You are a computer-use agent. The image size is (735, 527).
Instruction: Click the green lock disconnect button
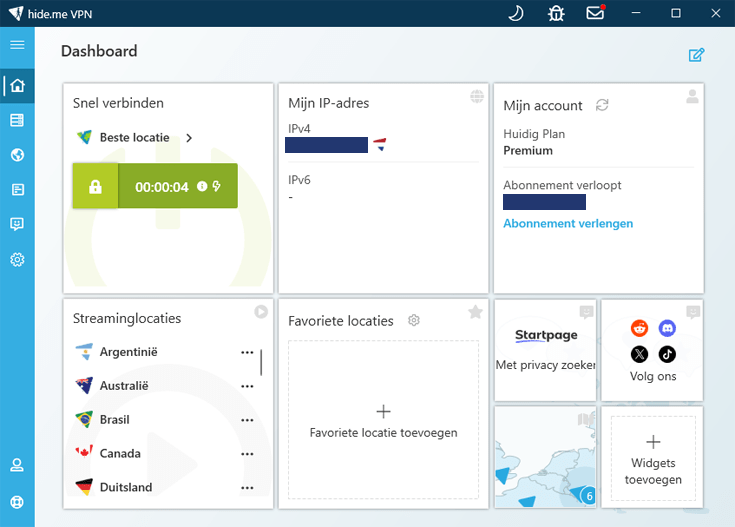coord(95,186)
